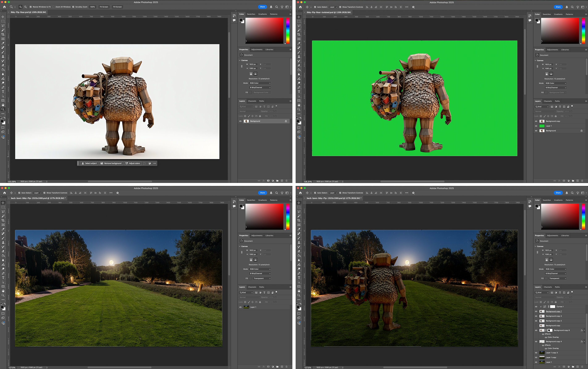Viewport: 588px width, 369px height.
Task: Click the Zoom Out magnifier in options bar
Action: point(25,7)
